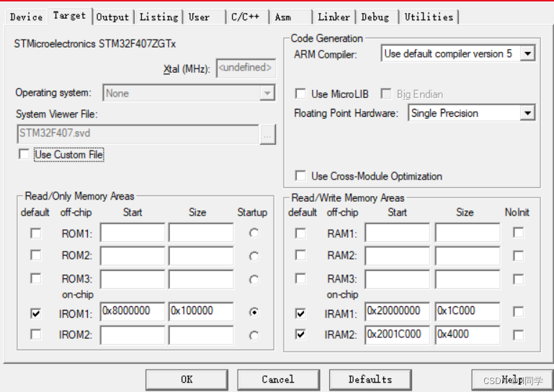The width and height of the screenshot is (554, 392).
Task: Uncheck the IROM1 default checkbox
Action: click(x=36, y=313)
